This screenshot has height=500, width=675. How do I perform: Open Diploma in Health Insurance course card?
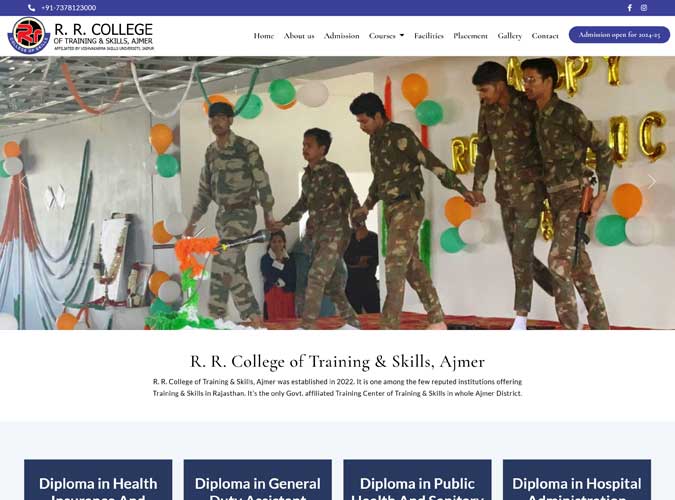pyautogui.click(x=98, y=480)
